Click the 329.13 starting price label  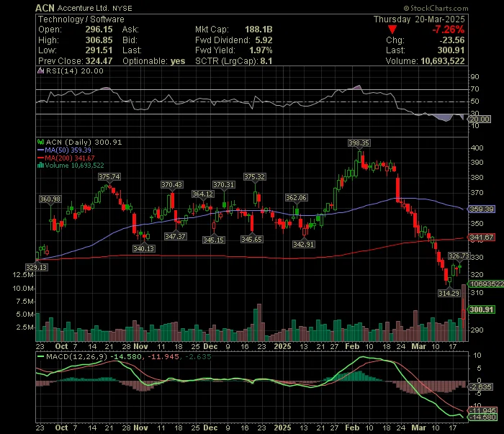click(37, 267)
